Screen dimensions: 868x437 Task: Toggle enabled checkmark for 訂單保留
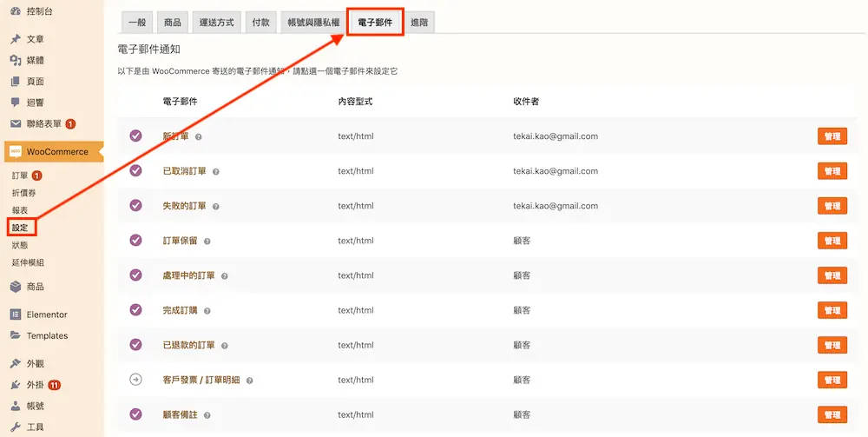[135, 241]
